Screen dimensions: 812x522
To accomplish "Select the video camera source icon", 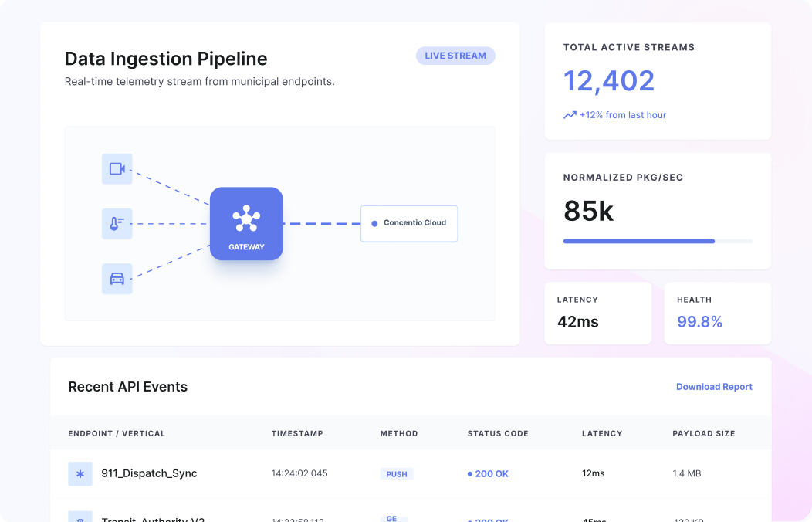I will pos(117,169).
